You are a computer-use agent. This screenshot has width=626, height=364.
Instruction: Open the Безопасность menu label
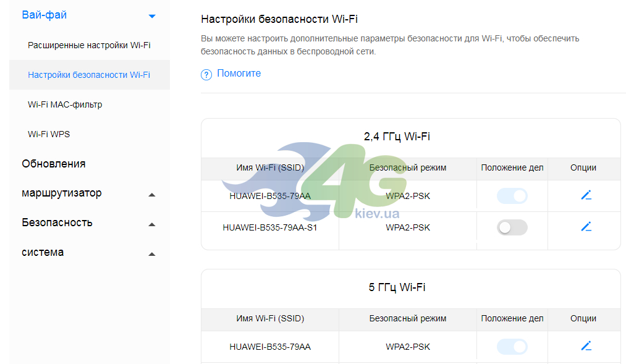point(57,222)
